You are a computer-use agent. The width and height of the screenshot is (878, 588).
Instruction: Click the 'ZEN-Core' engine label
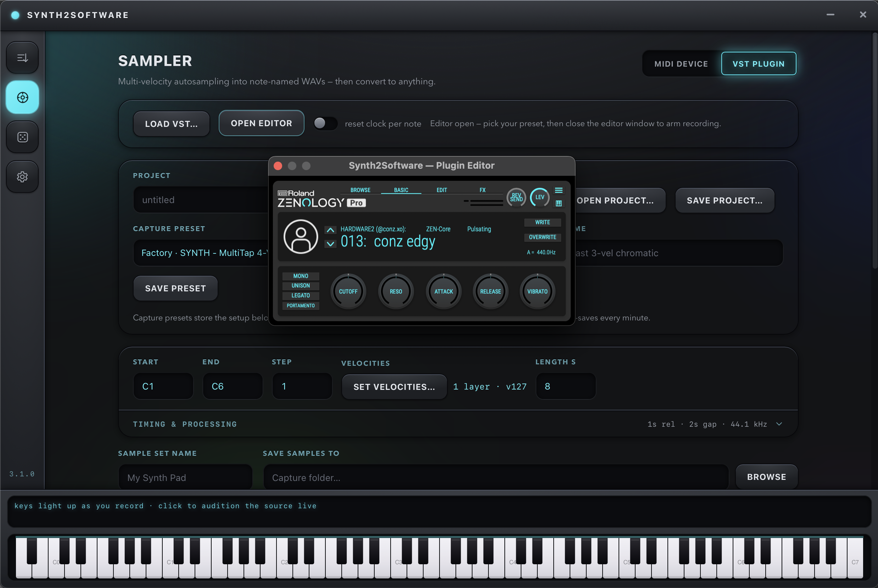438,229
